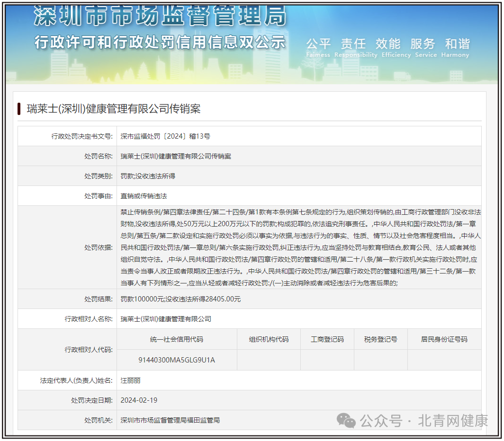The image size is (504, 441).
Task: Click the banner word 公平 Fairness
Action: (318, 48)
